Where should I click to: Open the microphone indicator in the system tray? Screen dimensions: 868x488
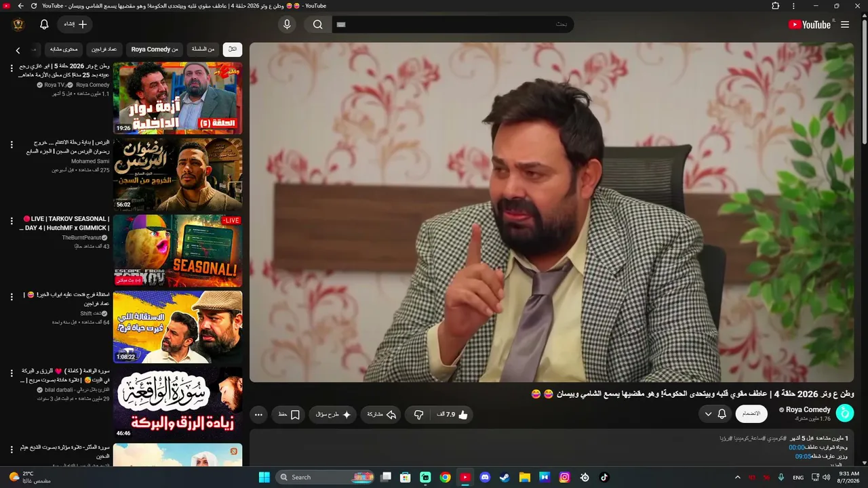[781, 477]
